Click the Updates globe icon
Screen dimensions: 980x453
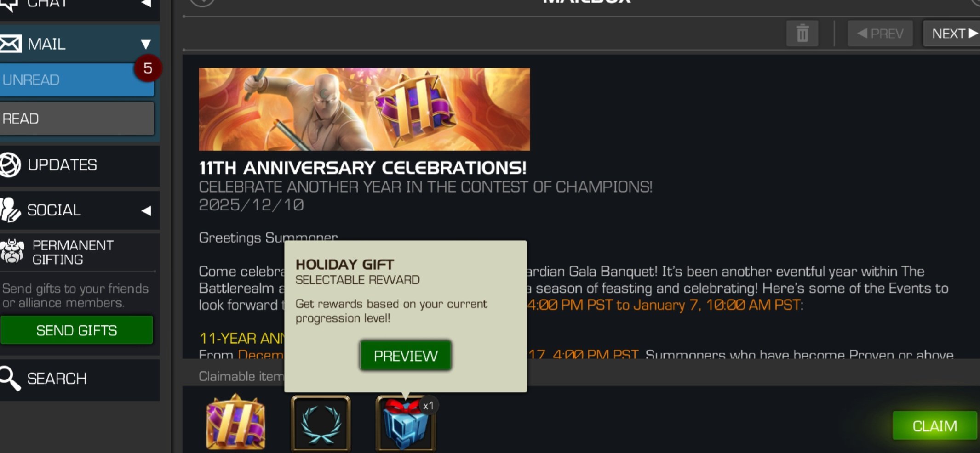[10, 165]
